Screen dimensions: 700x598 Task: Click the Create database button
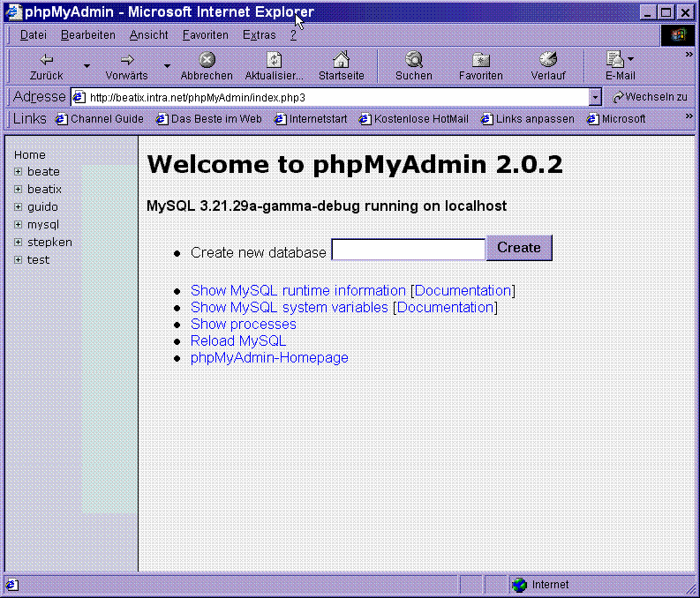coord(519,249)
